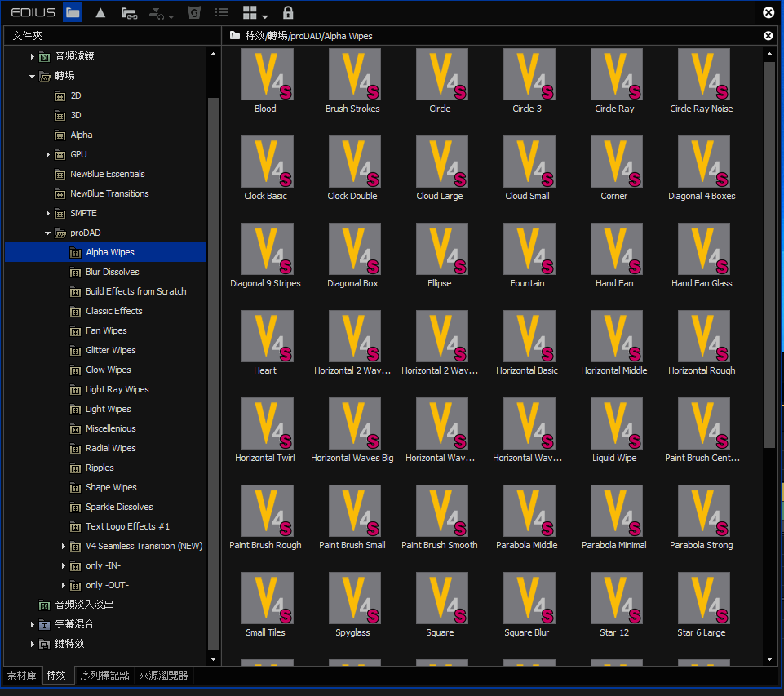Click the effect grid vertical scrollbar thumb

pos(769,255)
